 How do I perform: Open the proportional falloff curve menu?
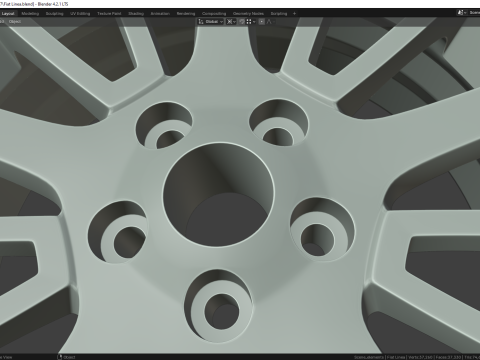(x=270, y=22)
